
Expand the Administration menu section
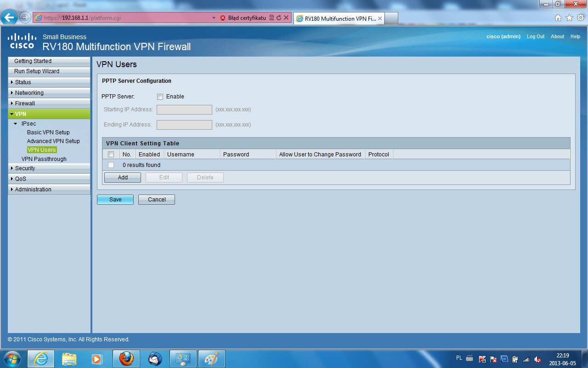coord(49,190)
